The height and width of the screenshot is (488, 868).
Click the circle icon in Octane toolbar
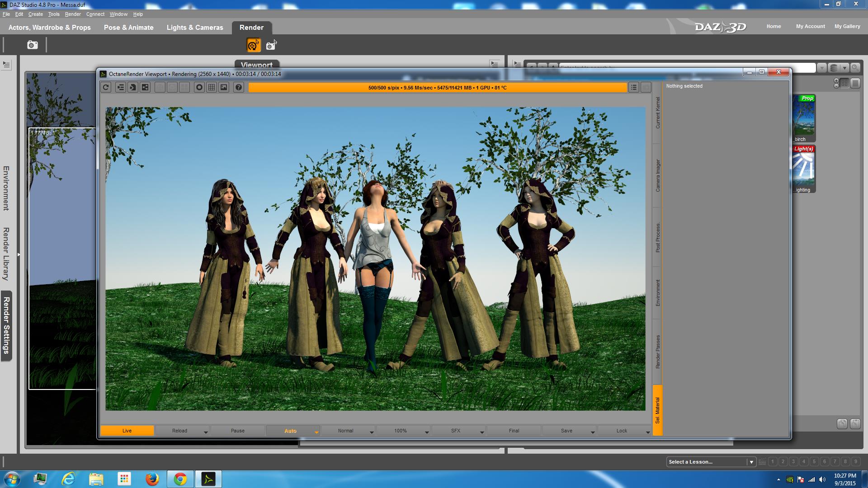[x=199, y=87]
